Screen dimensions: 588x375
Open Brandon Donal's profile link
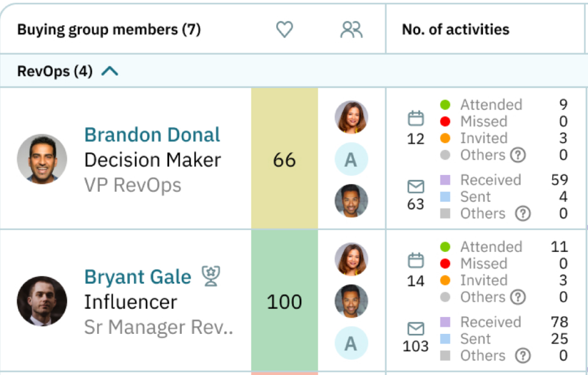[x=152, y=135]
